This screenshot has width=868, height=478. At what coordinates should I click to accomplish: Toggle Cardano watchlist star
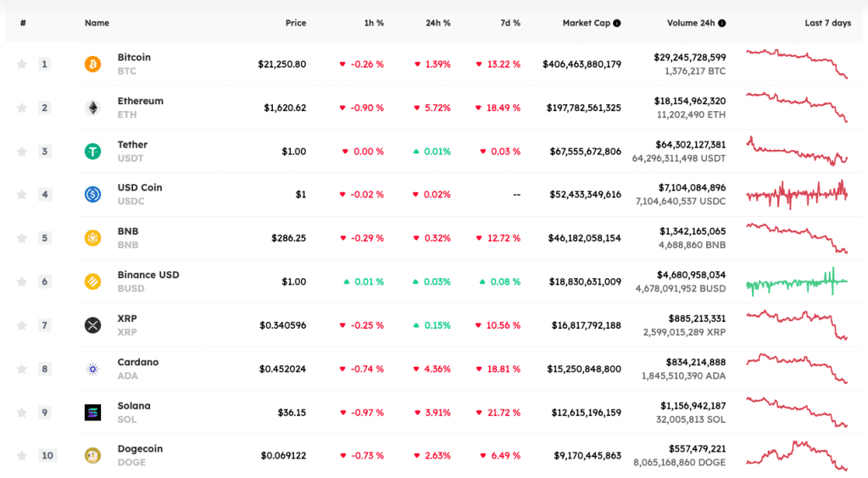click(21, 369)
